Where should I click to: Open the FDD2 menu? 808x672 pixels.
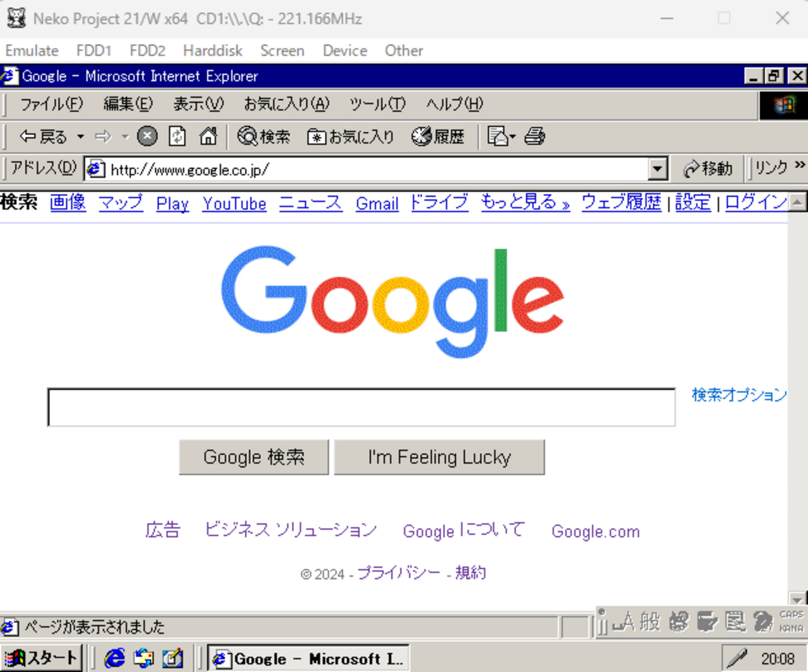tap(147, 50)
